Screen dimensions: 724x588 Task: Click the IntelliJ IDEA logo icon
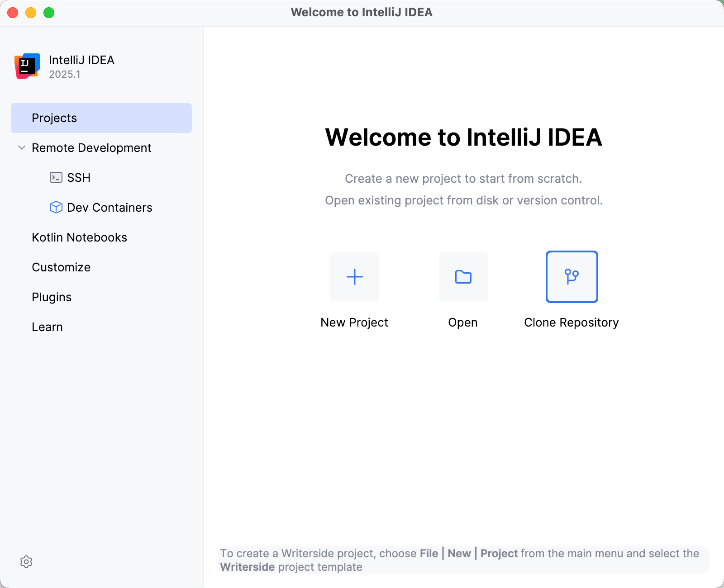[27, 66]
